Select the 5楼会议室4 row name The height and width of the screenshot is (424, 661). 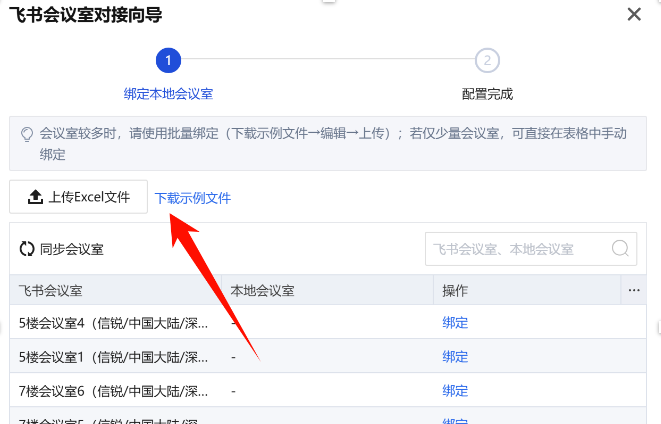point(114,323)
